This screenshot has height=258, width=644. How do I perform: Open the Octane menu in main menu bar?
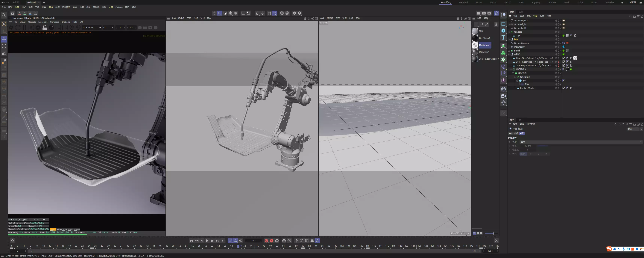(x=119, y=7)
